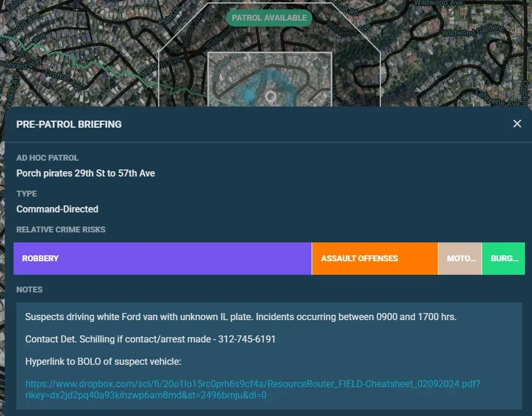Select the purple Robbery risk segment
The image size is (532, 416).
point(162,258)
